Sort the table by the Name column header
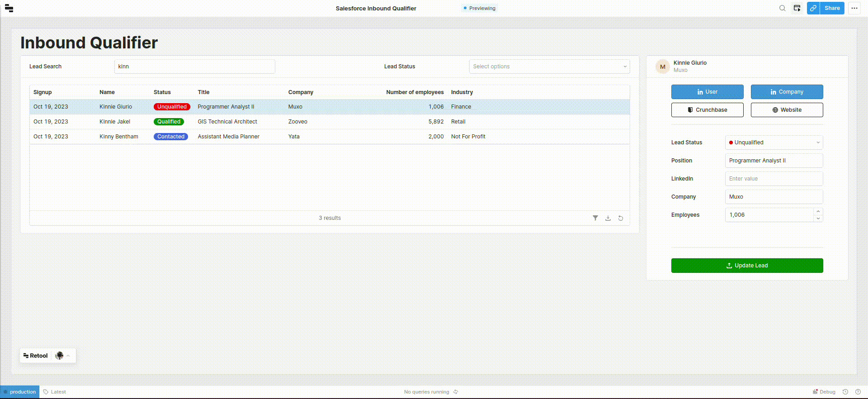 point(107,92)
